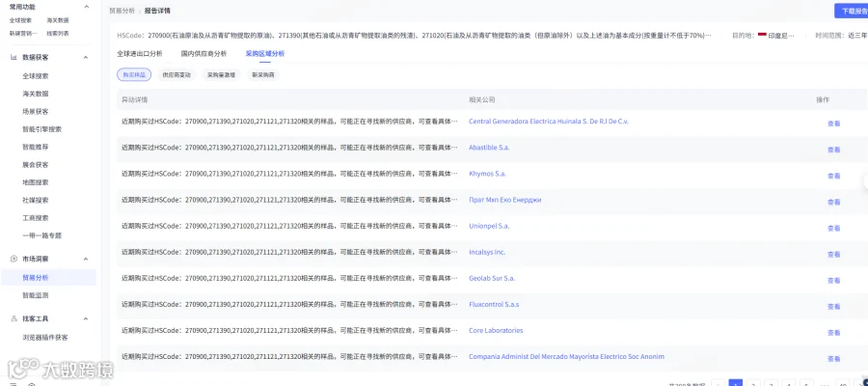This screenshot has height=386, width=868.
Task: Collapse the 数据获客 menu group
Action: [86, 57]
